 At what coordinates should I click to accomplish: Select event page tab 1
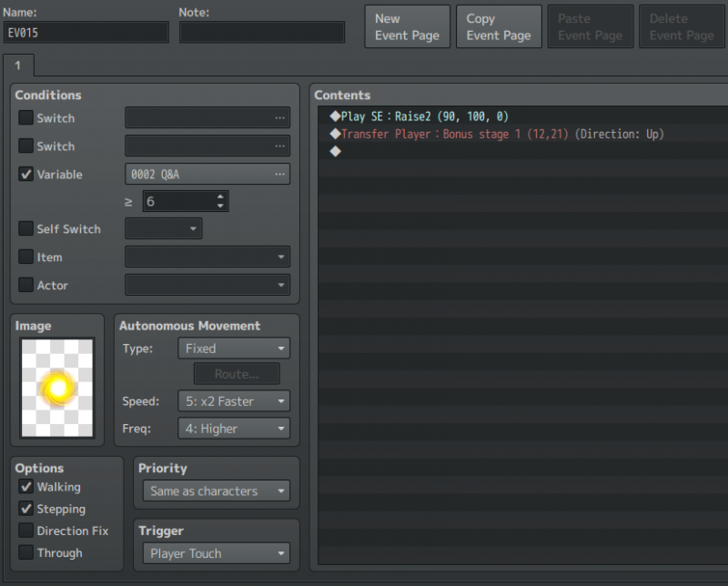18,66
